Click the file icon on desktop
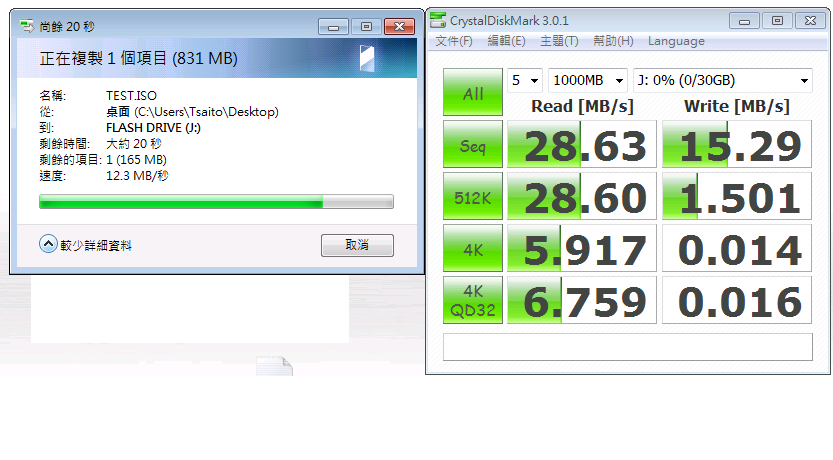 tap(274, 366)
